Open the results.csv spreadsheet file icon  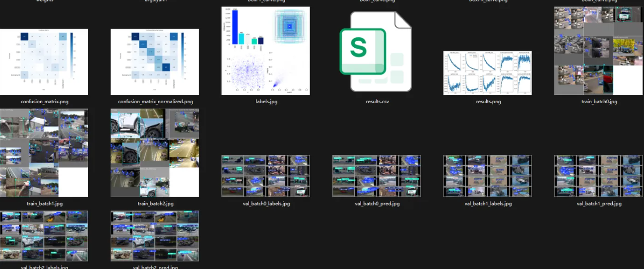377,52
